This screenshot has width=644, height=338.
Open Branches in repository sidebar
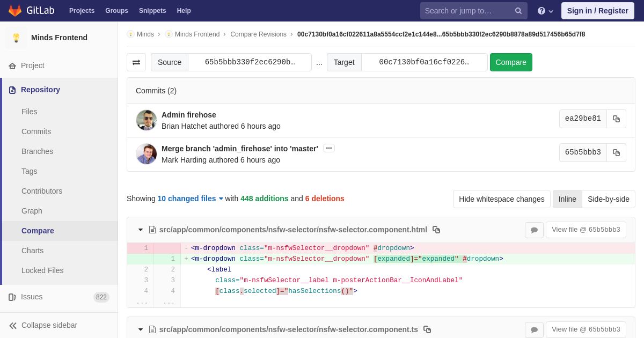tap(37, 151)
